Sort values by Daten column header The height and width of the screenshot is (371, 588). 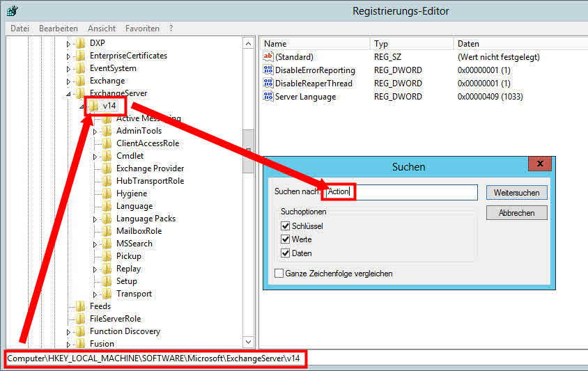click(521, 43)
